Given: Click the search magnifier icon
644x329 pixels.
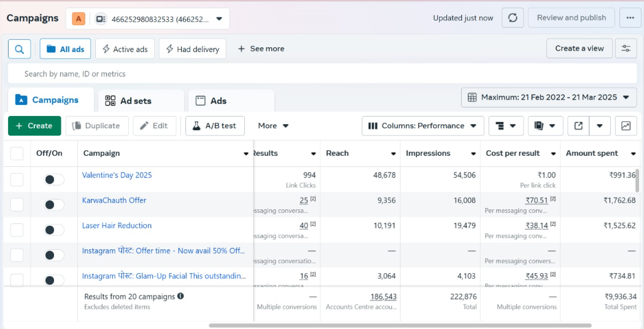Looking at the screenshot, I should [x=20, y=49].
